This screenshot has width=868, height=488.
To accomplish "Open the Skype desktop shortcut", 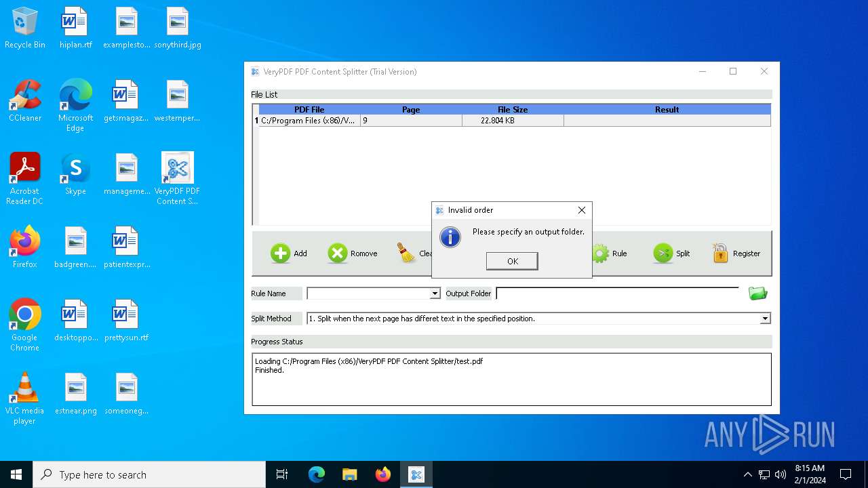I will pyautogui.click(x=75, y=175).
